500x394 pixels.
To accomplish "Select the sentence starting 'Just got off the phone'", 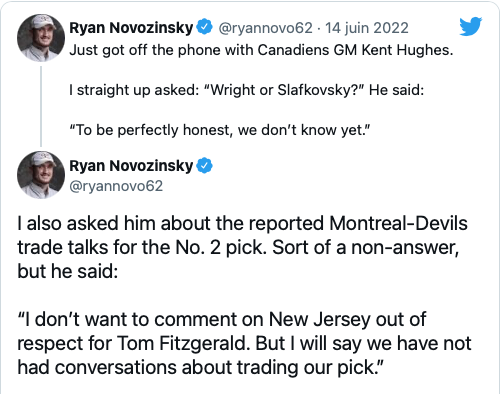I will click(261, 50).
